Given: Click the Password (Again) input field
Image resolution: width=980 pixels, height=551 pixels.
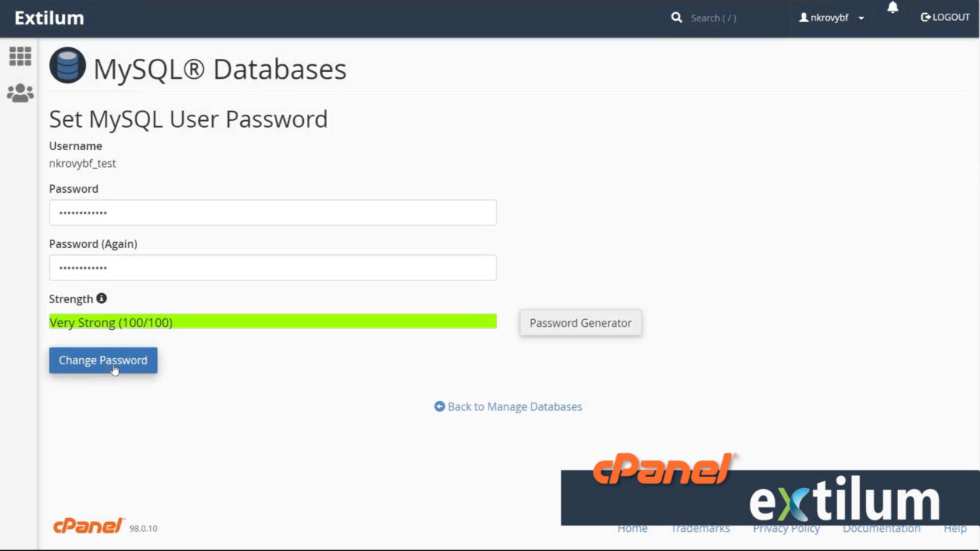Looking at the screenshot, I should click(x=273, y=267).
